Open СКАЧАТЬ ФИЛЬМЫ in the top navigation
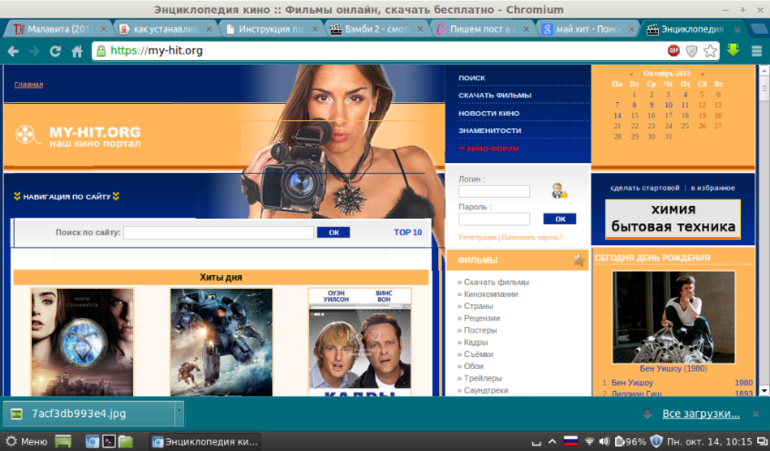 point(494,95)
